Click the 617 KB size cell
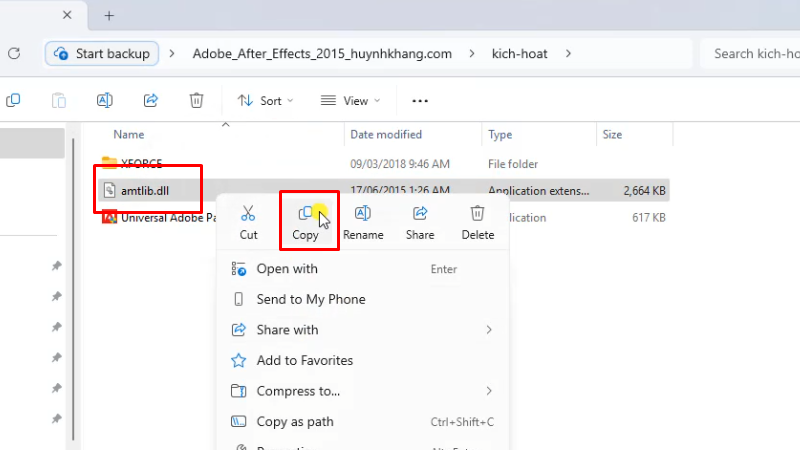Image resolution: width=800 pixels, height=450 pixels. (649, 218)
